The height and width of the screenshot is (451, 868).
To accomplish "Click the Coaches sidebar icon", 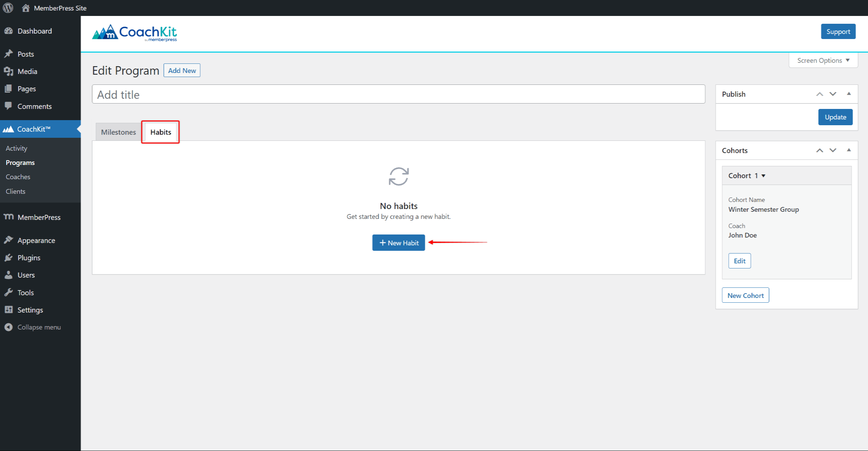I will (18, 176).
